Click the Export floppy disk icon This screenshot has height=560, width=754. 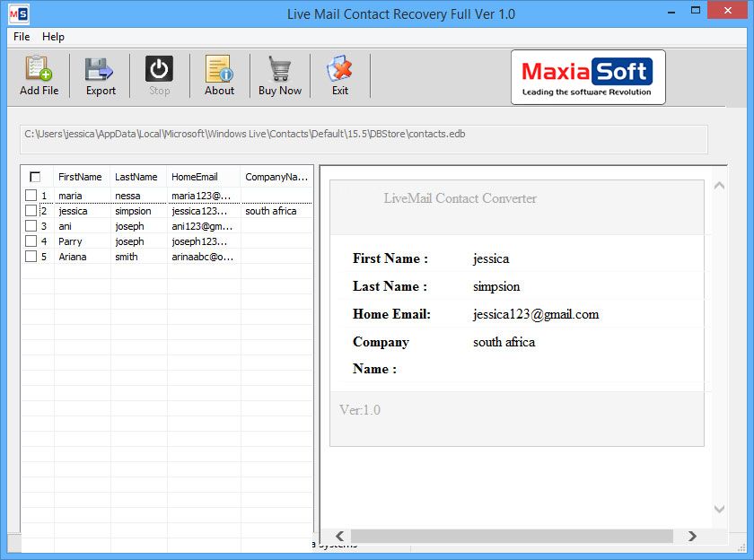click(99, 69)
